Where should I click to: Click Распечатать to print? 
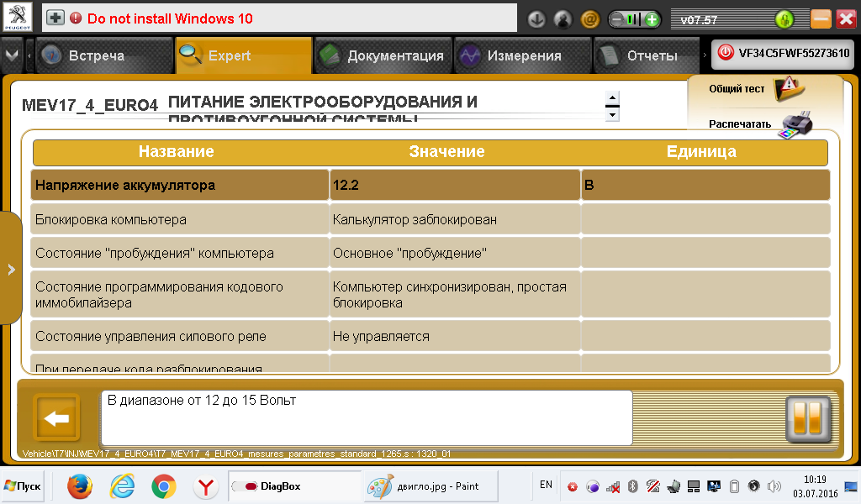(x=740, y=124)
